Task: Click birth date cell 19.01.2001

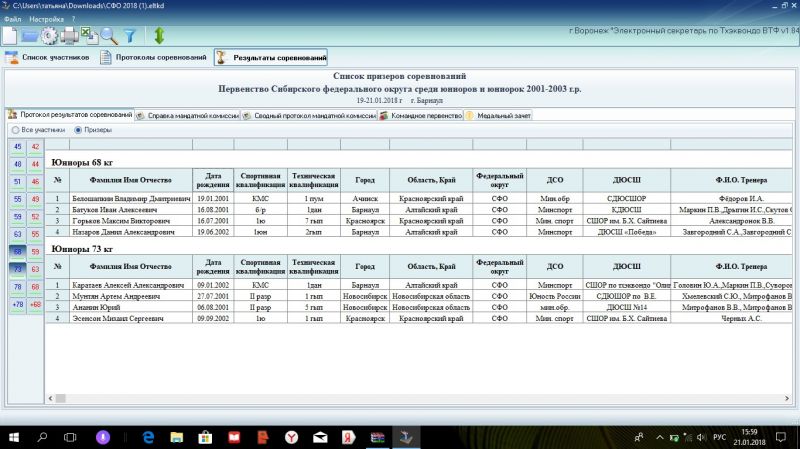Action: 213,198
